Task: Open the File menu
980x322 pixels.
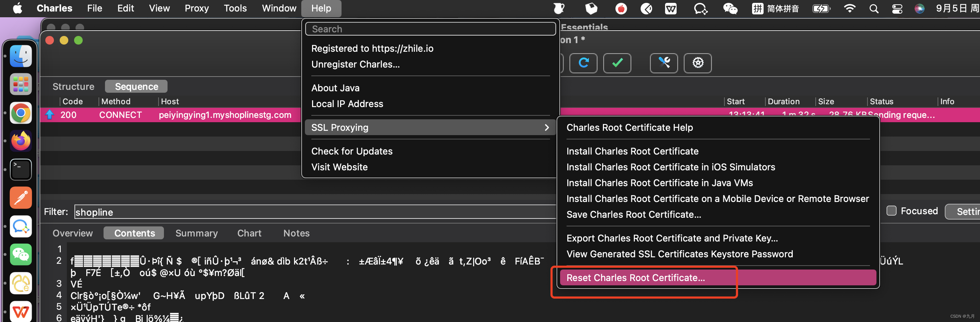Action: 94,8
